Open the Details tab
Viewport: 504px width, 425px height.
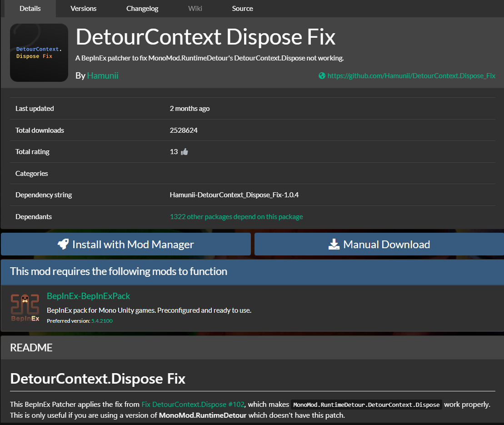30,8
